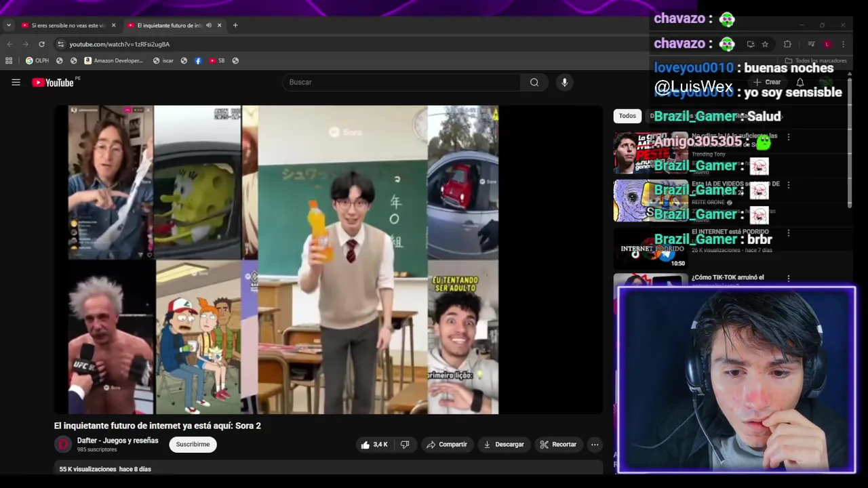Open the REITE GRONE video thumbnail

click(651, 201)
